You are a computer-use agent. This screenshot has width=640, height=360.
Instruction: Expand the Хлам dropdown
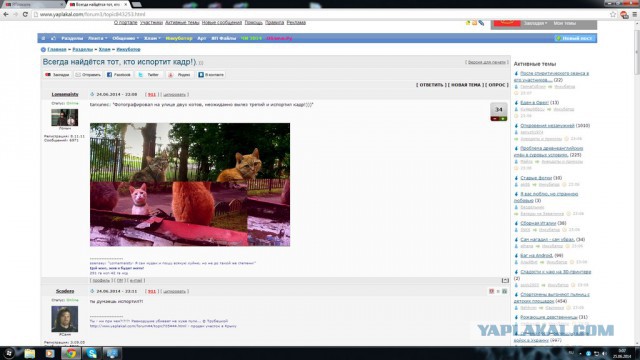pos(152,38)
